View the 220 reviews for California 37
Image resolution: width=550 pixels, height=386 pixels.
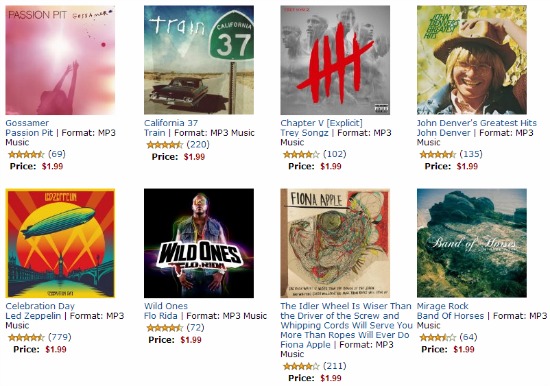pyautogui.click(x=198, y=145)
